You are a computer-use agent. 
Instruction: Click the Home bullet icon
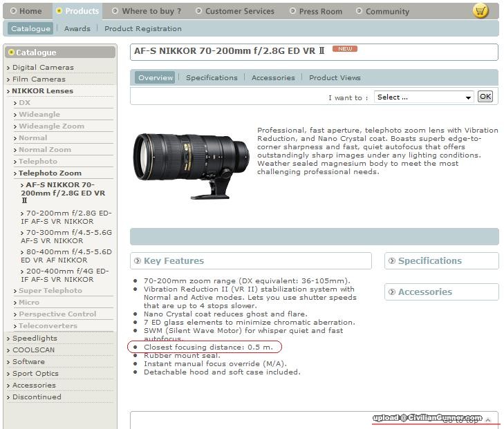13,11
